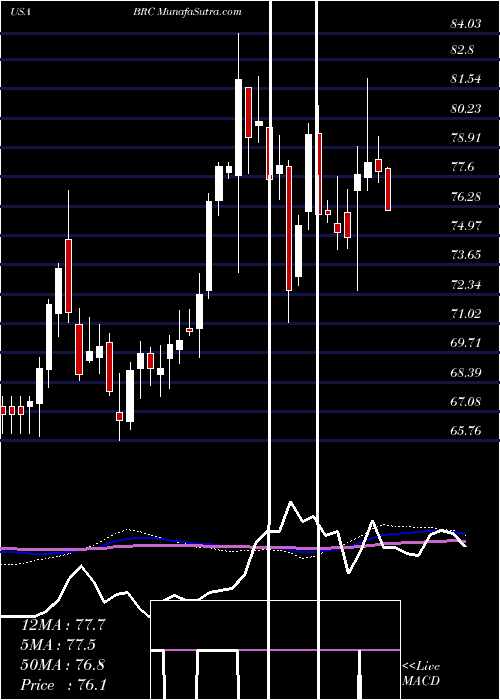500x700 pixels.
Task: Click the 84.03 price axis label
Action: [466, 24]
